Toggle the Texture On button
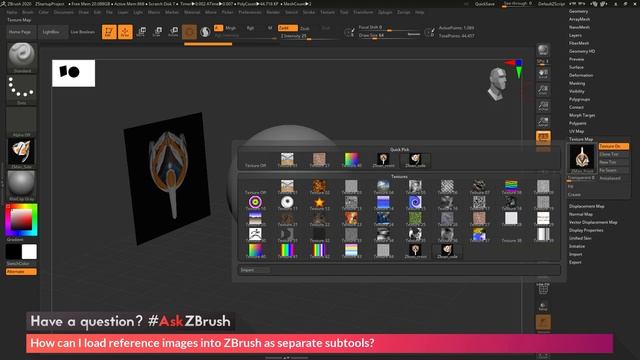The image size is (640, 360). click(x=613, y=146)
